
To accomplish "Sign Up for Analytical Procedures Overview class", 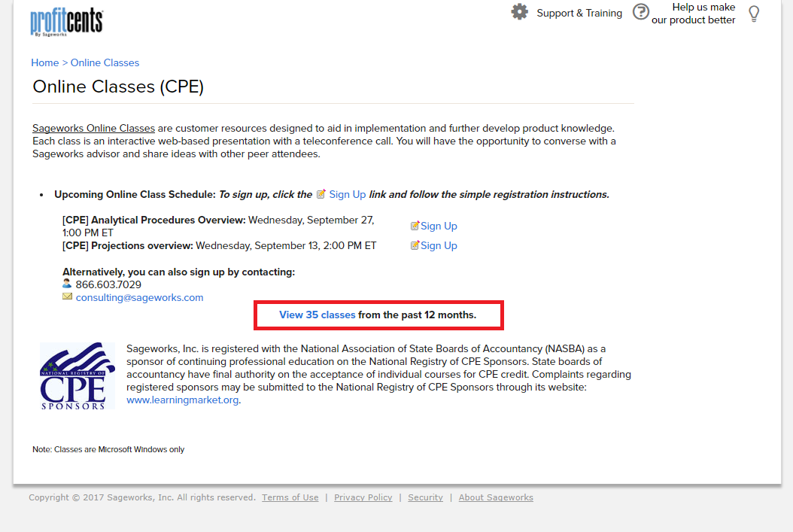I will tap(439, 226).
